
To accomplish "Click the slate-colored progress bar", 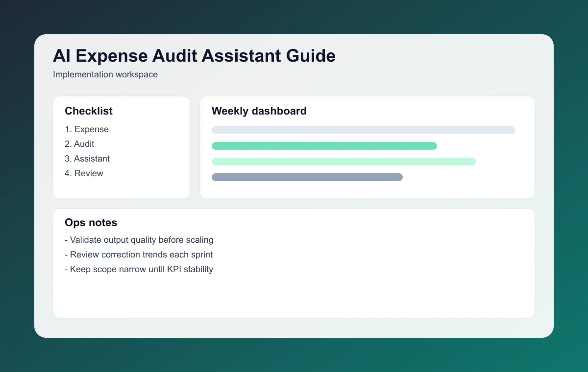I will pos(307,177).
